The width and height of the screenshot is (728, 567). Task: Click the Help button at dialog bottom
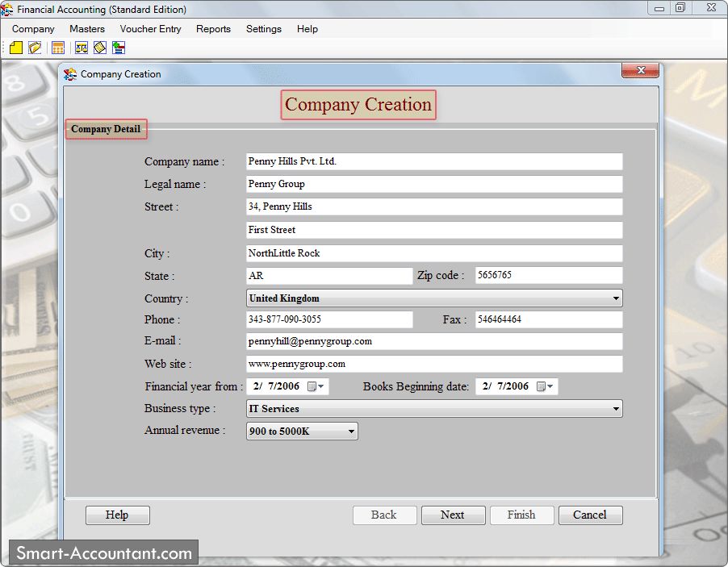118,515
